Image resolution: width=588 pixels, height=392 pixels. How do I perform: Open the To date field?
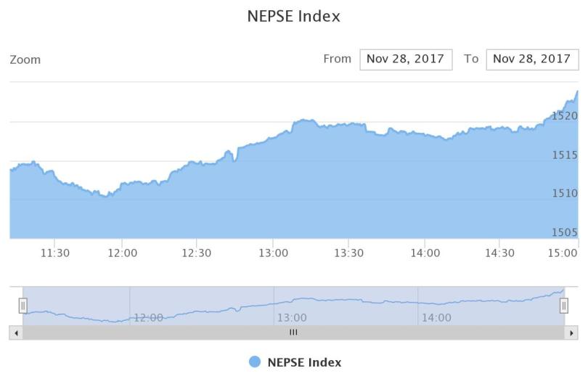point(532,60)
